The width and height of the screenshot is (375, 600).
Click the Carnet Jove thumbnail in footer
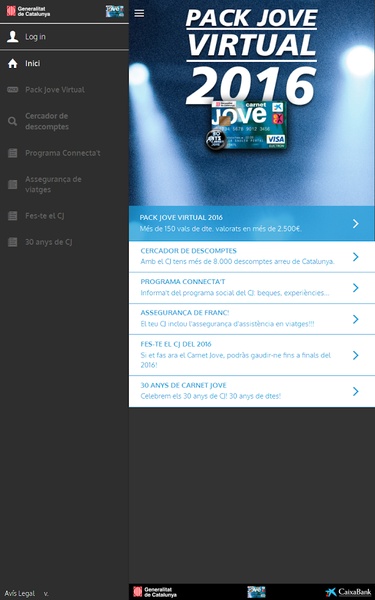pos(256,592)
